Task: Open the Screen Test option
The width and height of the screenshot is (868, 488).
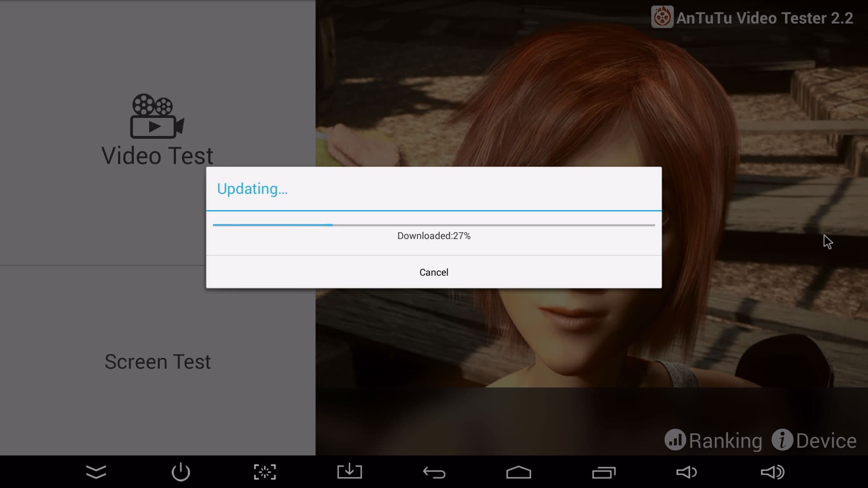Action: point(157,361)
